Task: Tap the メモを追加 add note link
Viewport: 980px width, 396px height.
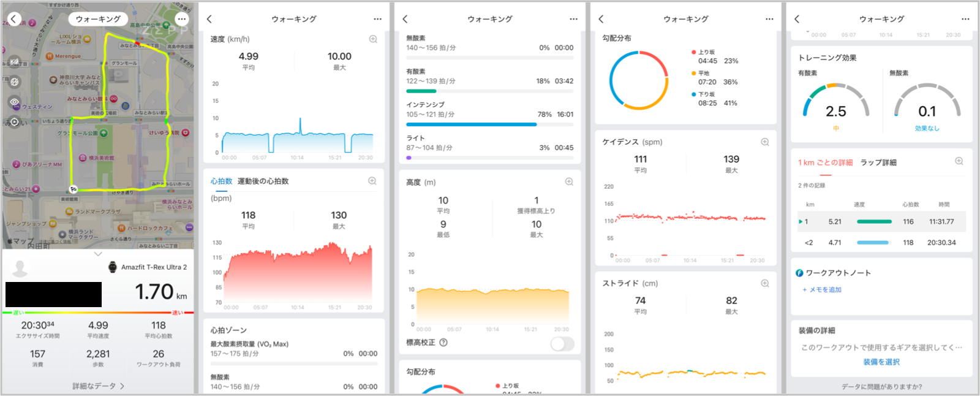Action: (822, 290)
